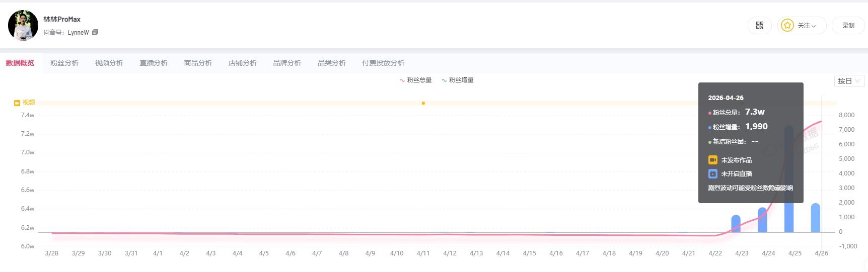
Task: Go to the 商品分析 tab
Action: (x=198, y=63)
